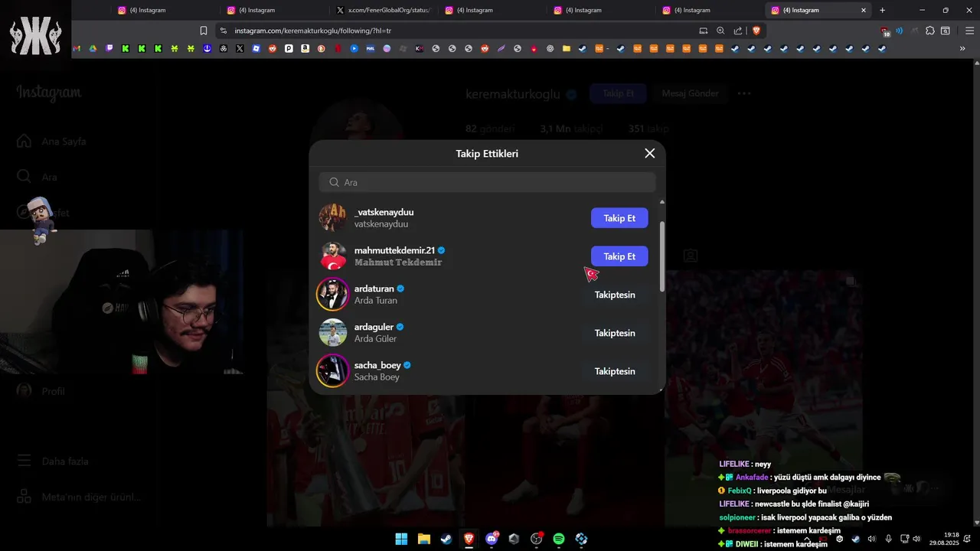Open _vatskenayduu profile picture
Viewport: 980px width, 551px height.
tap(333, 217)
